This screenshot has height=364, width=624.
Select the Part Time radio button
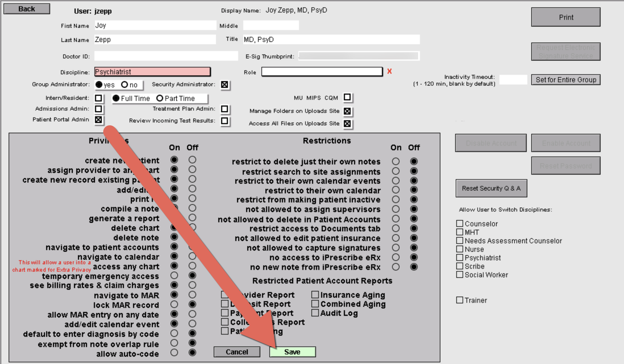[160, 98]
